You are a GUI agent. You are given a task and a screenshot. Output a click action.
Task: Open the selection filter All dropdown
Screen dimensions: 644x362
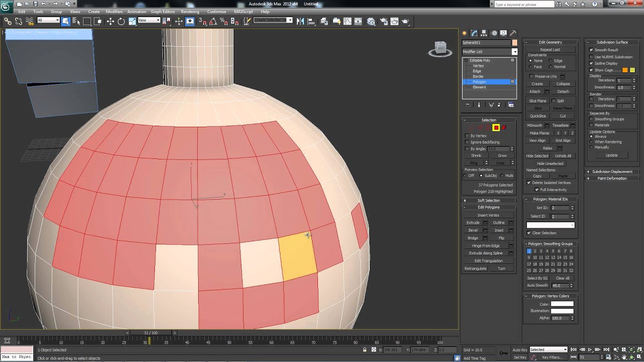48,21
